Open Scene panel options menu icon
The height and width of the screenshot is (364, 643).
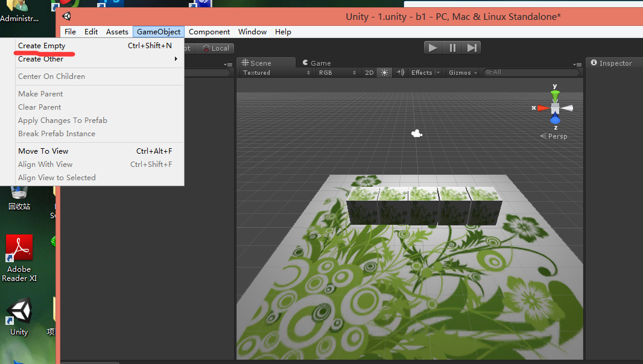[577, 64]
